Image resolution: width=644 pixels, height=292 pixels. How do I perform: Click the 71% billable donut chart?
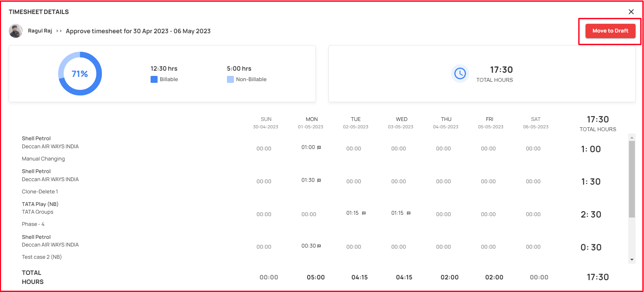80,73
